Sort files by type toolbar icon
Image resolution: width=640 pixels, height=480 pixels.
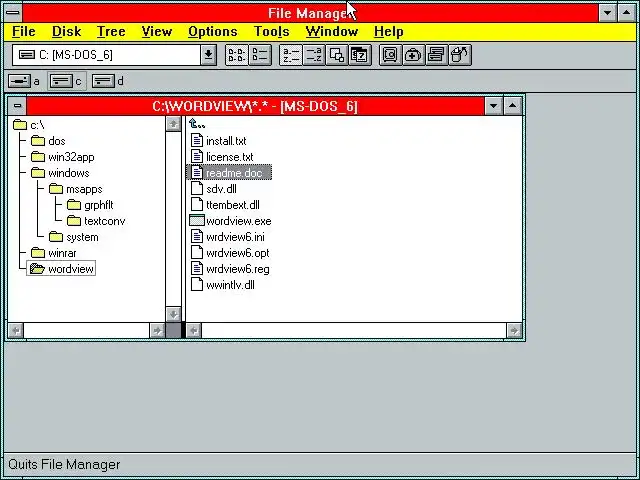pos(313,55)
